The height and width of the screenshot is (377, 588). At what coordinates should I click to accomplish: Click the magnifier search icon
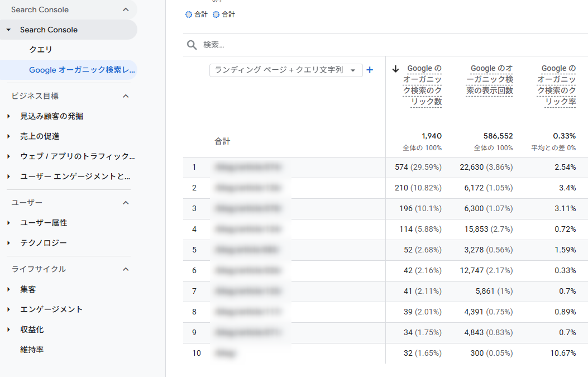point(192,45)
